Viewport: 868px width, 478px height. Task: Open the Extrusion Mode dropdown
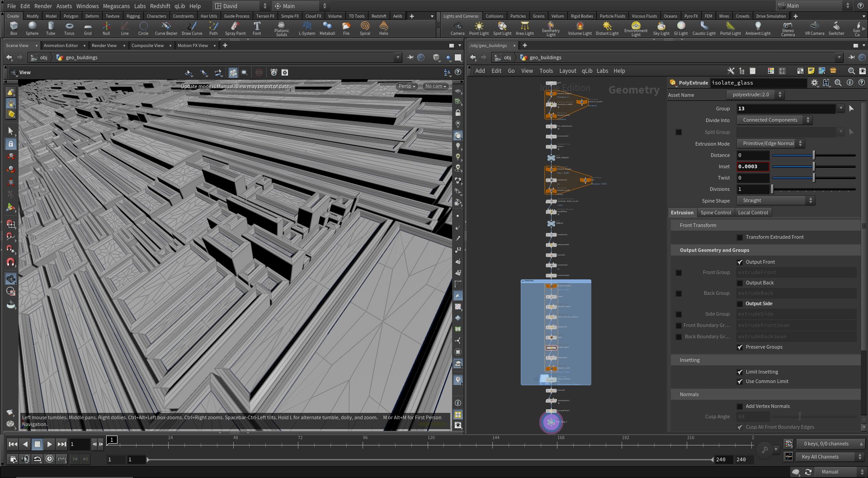tap(770, 143)
